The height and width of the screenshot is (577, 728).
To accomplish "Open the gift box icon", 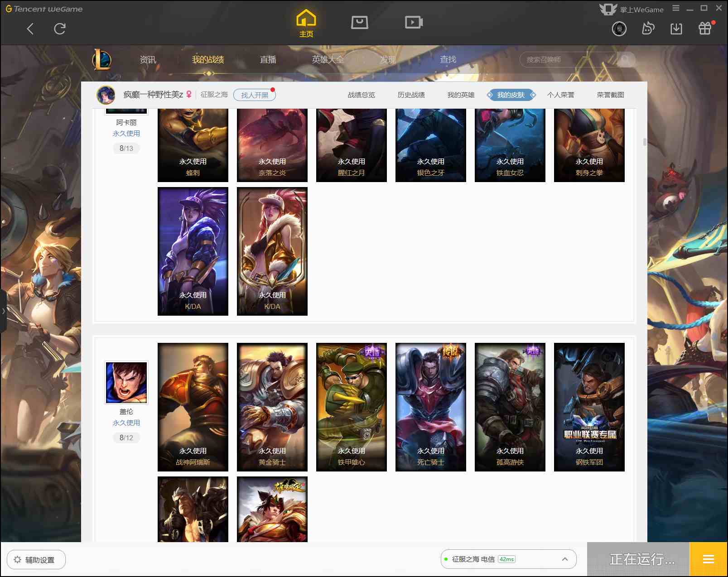I will coord(705,29).
